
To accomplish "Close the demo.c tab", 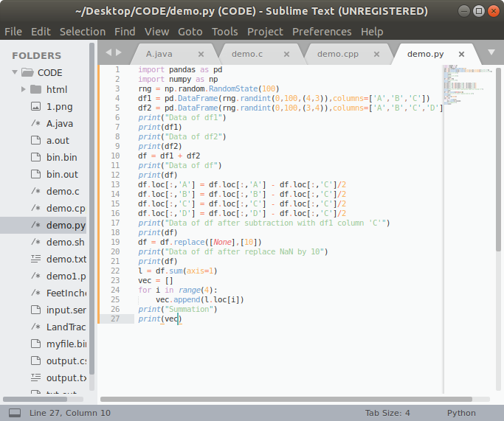I will [x=286, y=55].
